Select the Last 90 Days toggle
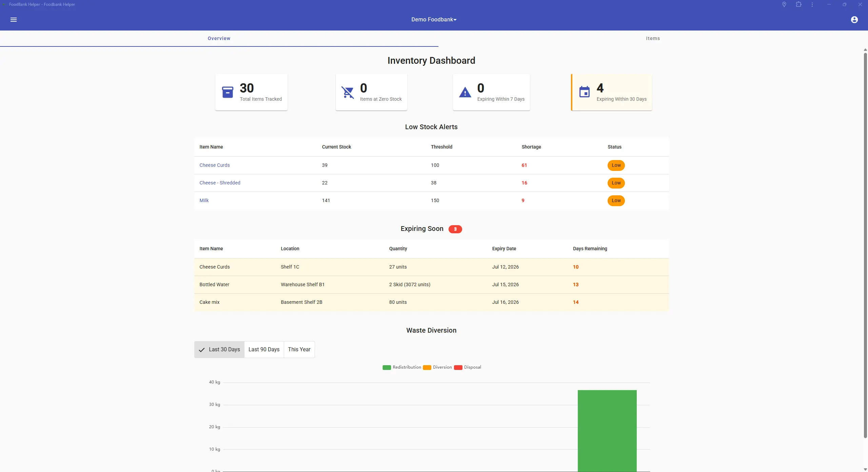Image resolution: width=868 pixels, height=472 pixels. 264,350
